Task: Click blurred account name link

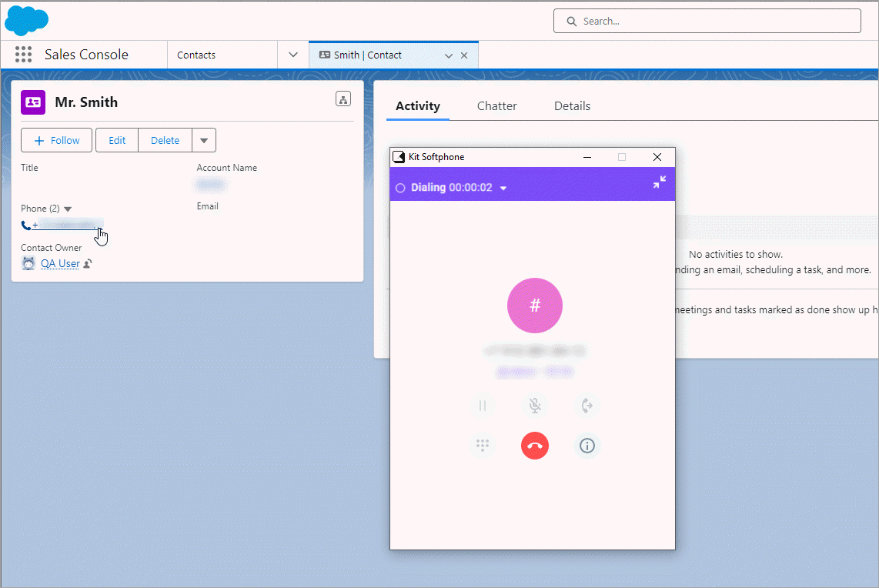Action: coord(211,184)
